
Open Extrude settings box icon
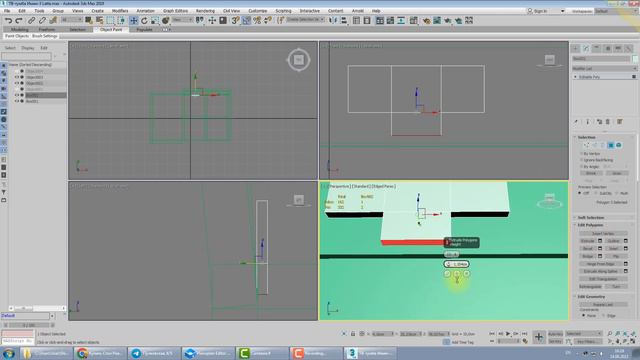tap(600, 241)
